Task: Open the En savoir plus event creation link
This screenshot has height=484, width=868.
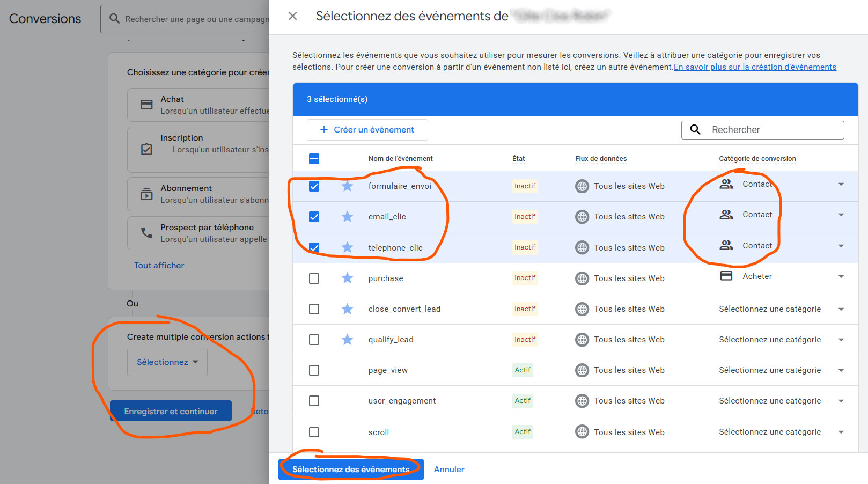Action: [755, 67]
